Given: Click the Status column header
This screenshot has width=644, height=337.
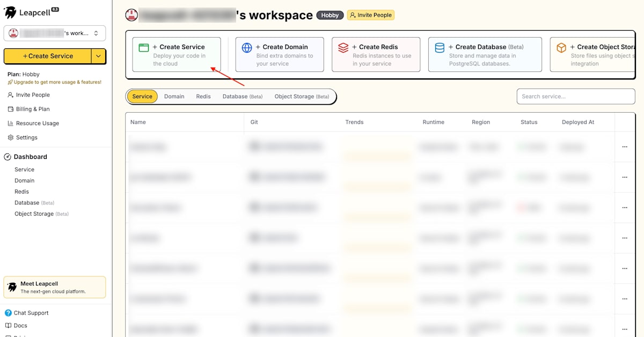Looking at the screenshot, I should 529,122.
